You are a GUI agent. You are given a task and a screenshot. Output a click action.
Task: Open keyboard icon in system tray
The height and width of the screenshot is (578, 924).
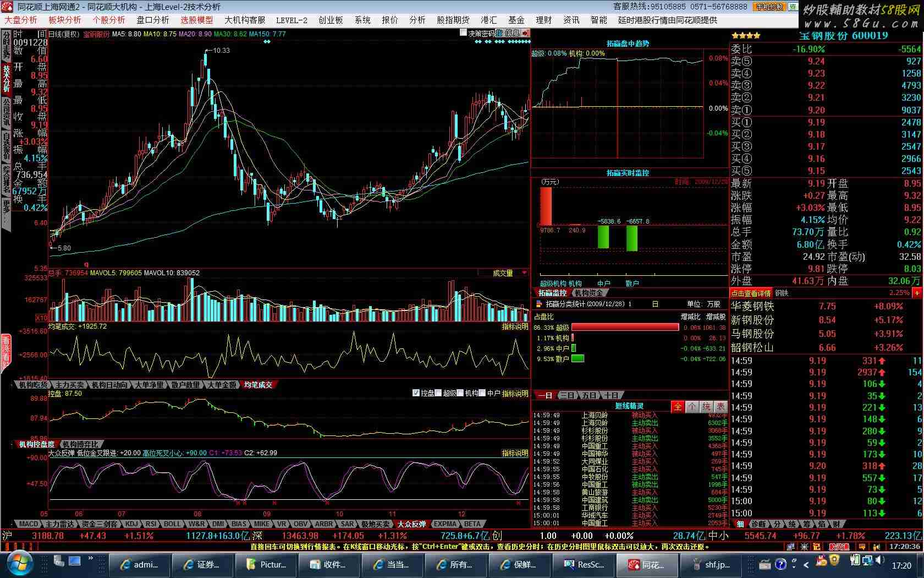[765, 564]
